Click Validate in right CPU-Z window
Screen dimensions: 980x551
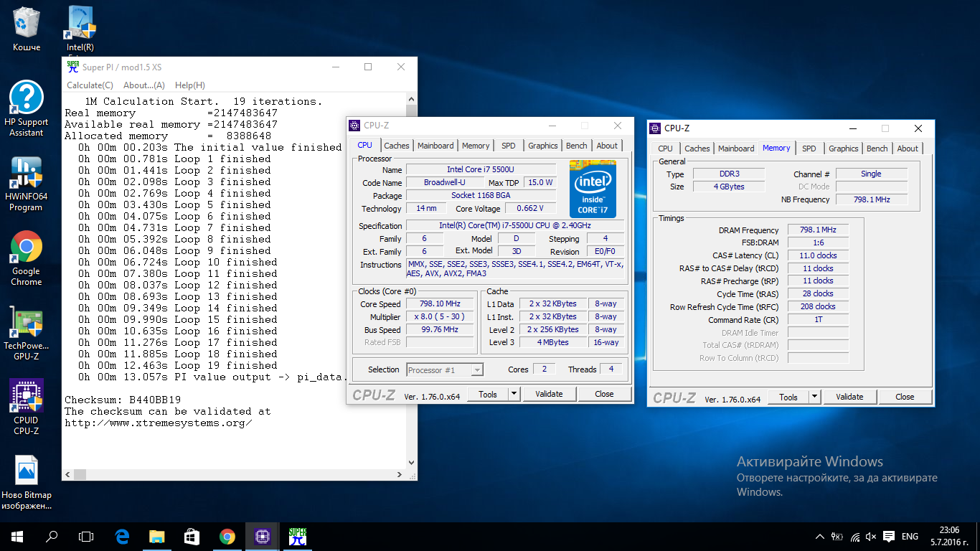[x=849, y=397]
